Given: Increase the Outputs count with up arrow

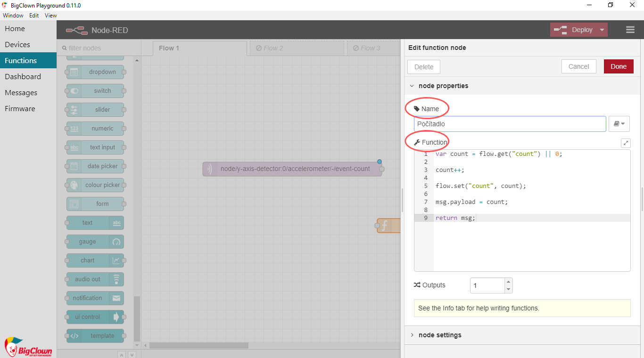Looking at the screenshot, I should pos(508,282).
